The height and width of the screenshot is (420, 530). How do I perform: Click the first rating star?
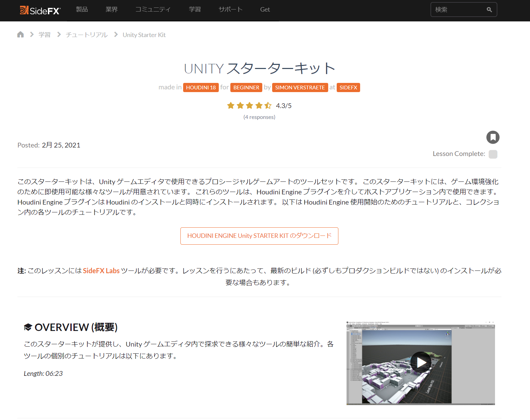pyautogui.click(x=231, y=105)
